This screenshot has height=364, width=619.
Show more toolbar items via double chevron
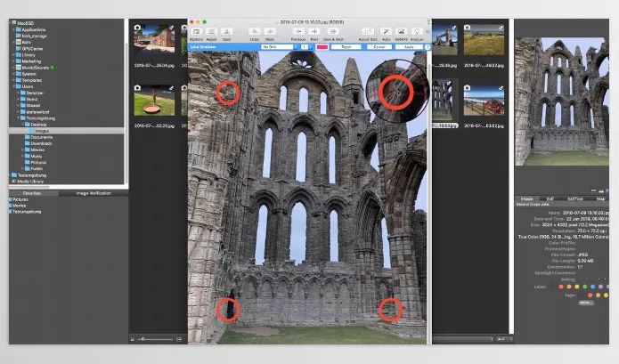coord(428,31)
